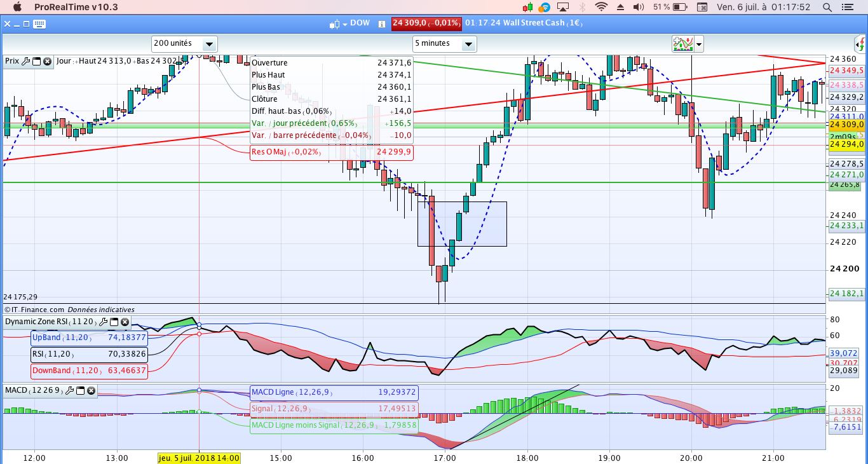Click the IT-Finance.com Données indicatives text
This screenshot has height=464, width=868.
(x=69, y=310)
